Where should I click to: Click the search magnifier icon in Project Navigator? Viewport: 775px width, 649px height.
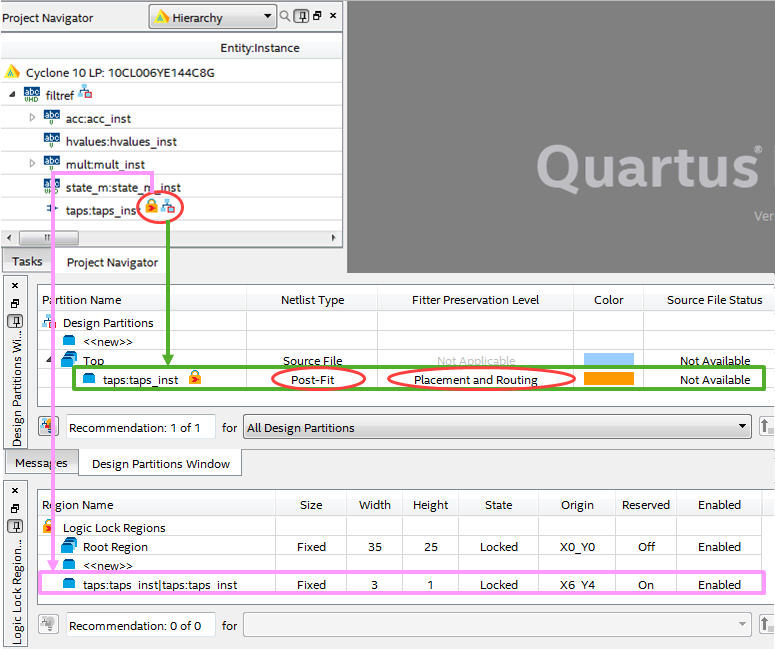coord(286,16)
